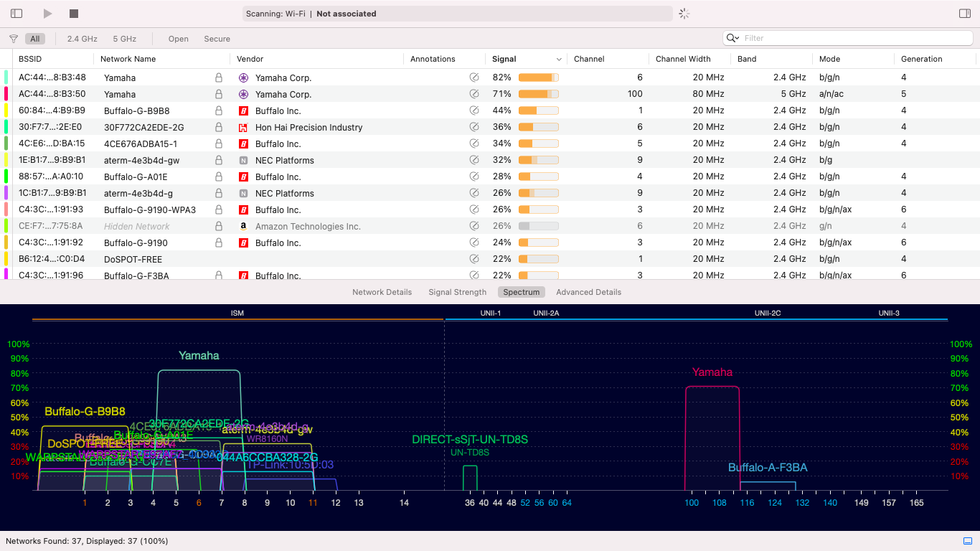
Task: Start scanning with the play button
Action: coord(47,14)
